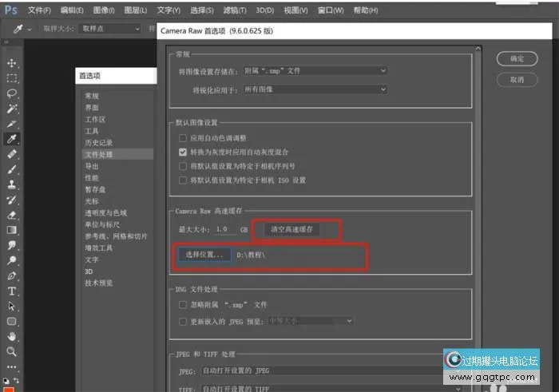Select the Horizontal Type tool

coord(12,291)
